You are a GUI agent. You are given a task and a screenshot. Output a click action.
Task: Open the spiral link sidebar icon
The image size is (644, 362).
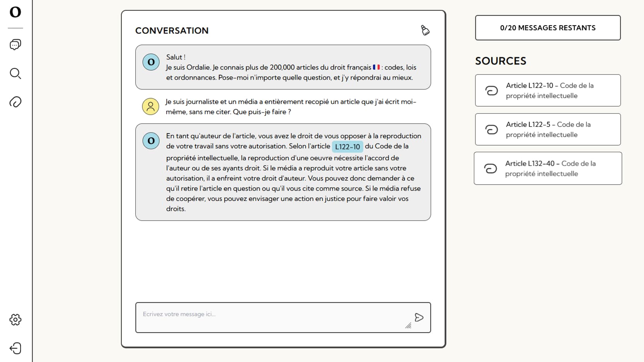15,102
